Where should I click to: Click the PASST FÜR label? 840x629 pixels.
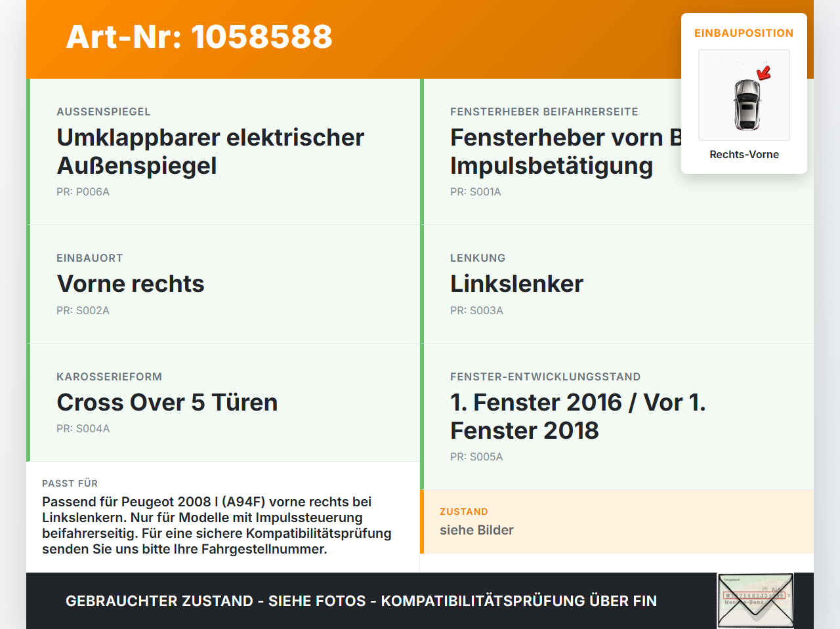coord(70,483)
